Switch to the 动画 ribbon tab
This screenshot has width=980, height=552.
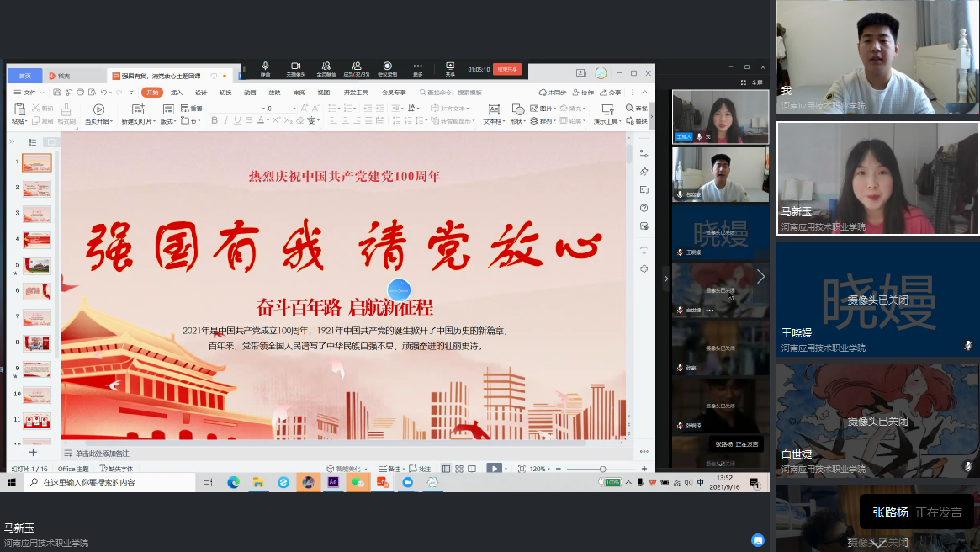click(250, 93)
